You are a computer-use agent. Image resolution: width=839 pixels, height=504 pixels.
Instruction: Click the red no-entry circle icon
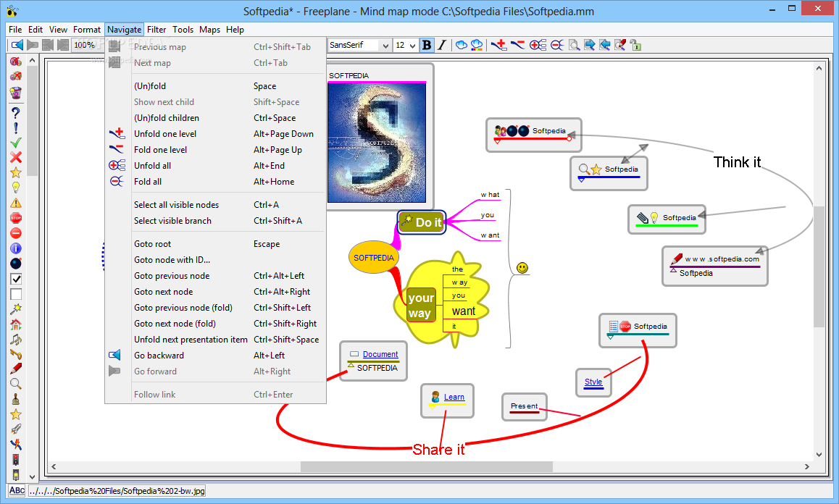16,233
